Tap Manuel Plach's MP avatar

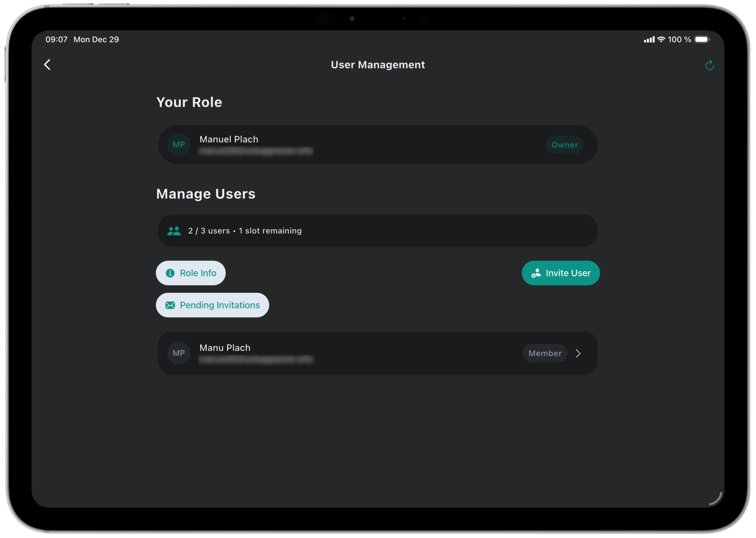[x=179, y=145]
